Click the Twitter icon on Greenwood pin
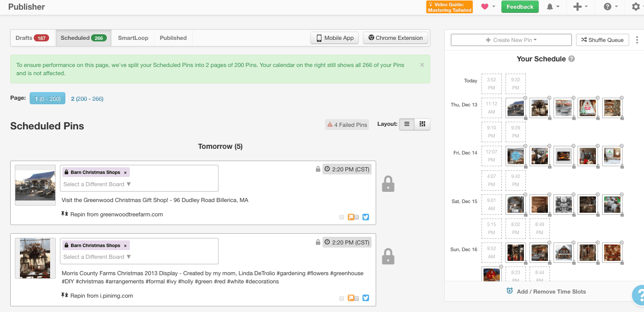Screen dimensions: 644x312 pyautogui.click(x=365, y=217)
